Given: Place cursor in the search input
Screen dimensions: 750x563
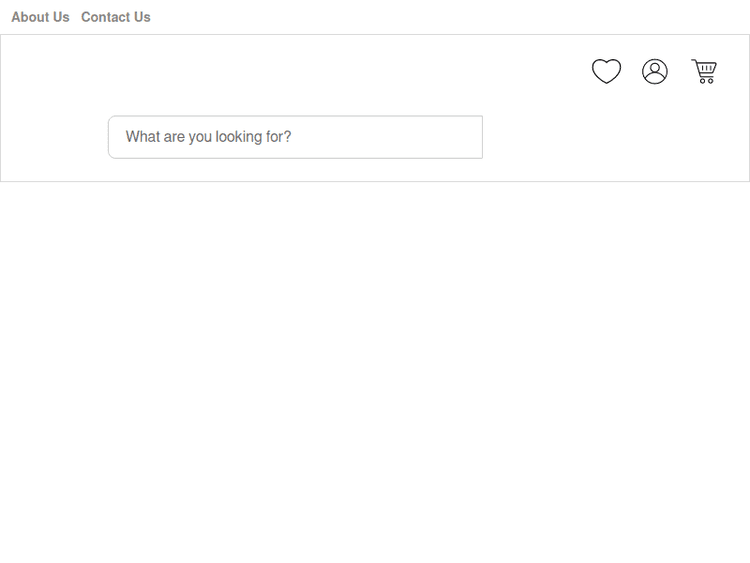Looking at the screenshot, I should point(295,137).
